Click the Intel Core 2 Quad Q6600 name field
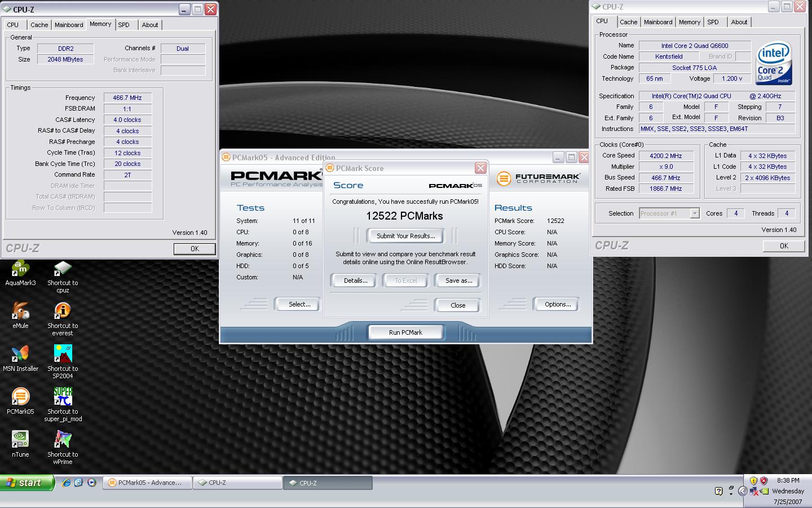Viewport: 812px width, 508px height. [695, 46]
